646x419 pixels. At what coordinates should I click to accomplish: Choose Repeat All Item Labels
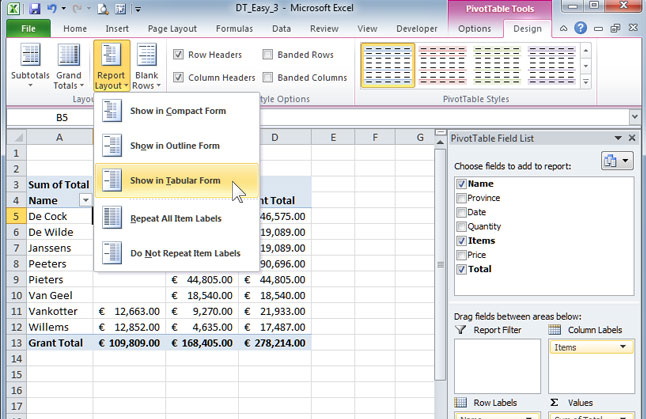[x=177, y=218]
